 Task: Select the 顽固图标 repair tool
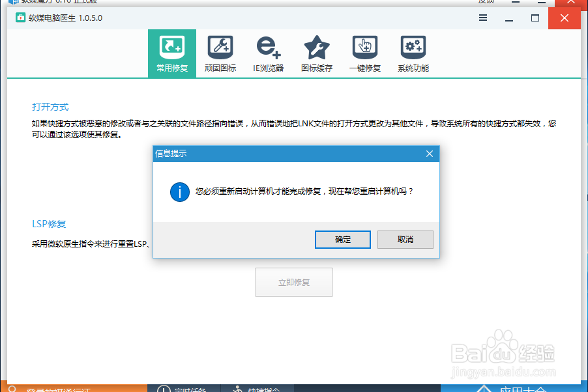click(x=220, y=52)
